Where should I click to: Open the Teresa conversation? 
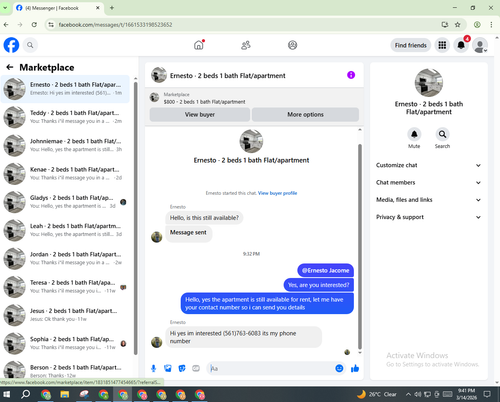(65, 287)
